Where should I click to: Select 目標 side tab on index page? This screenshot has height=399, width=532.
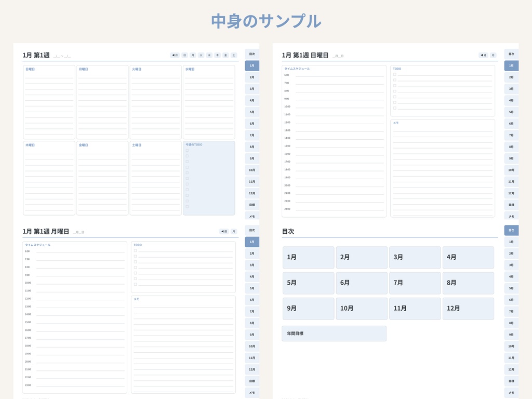tap(511, 381)
